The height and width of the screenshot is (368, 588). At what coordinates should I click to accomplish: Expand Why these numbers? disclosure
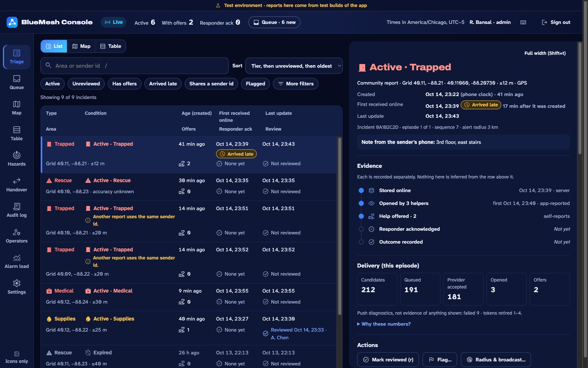[x=384, y=324]
